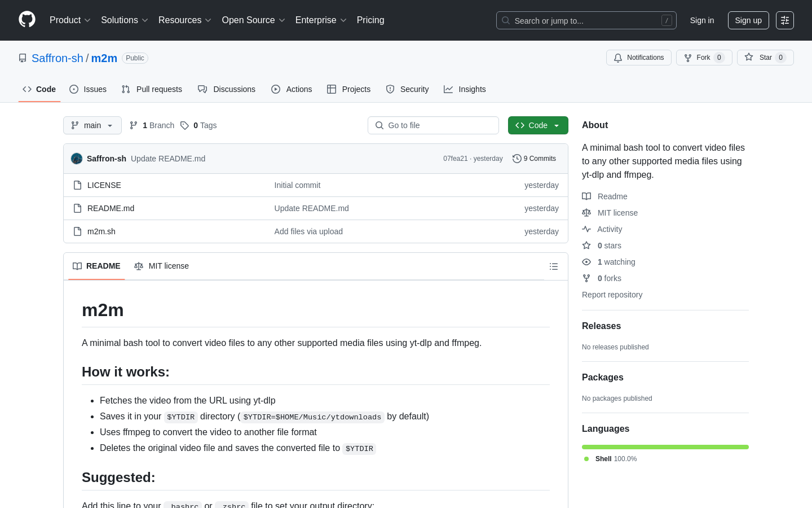
Task: Click the Go to file search field
Action: [x=433, y=125]
